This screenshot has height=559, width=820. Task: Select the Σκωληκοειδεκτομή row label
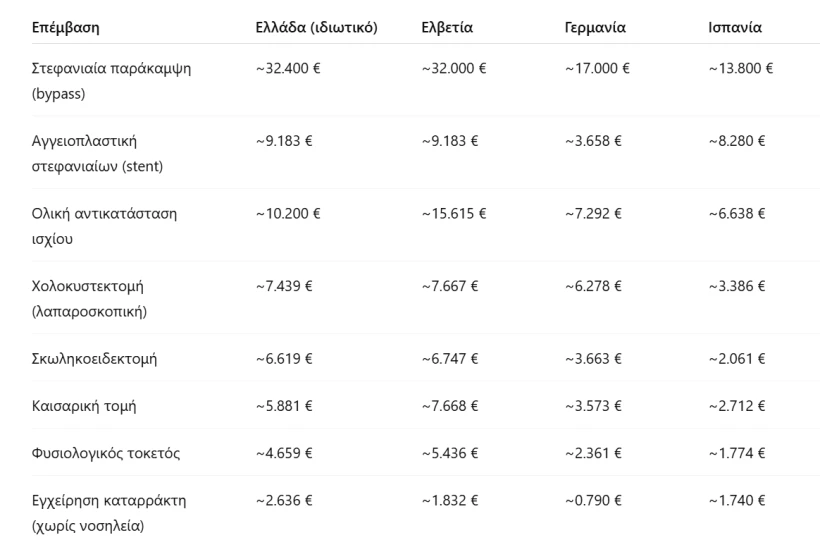[x=97, y=359]
